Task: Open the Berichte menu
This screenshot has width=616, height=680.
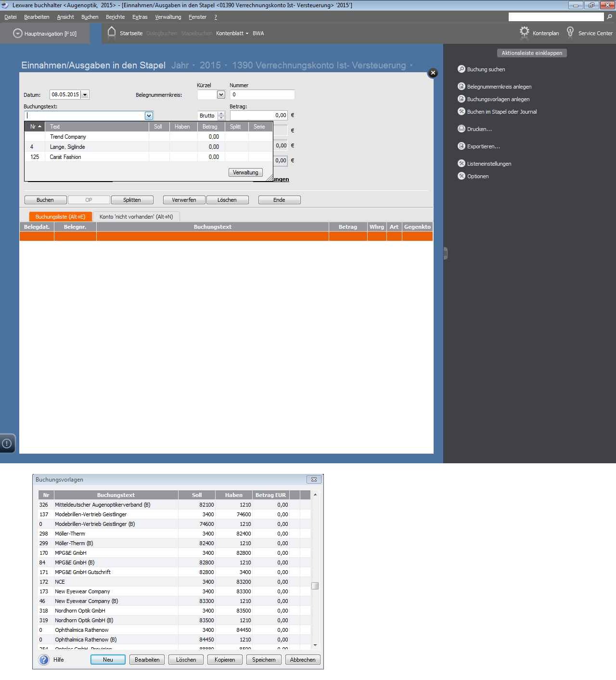Action: [115, 17]
